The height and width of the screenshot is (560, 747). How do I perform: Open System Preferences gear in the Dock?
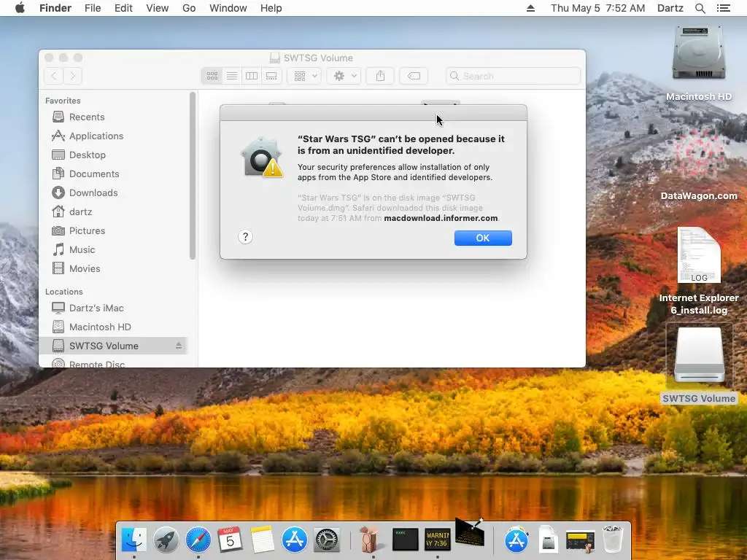point(327,540)
